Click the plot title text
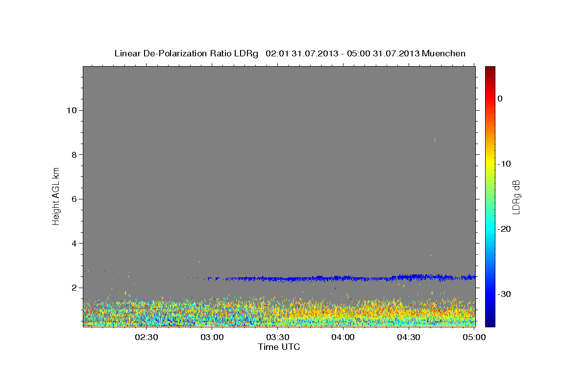588x392 pixels. 290,53
